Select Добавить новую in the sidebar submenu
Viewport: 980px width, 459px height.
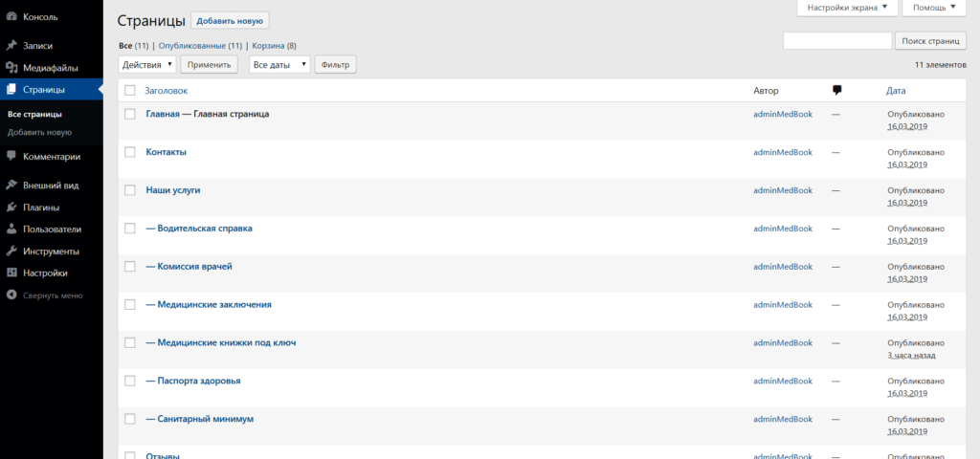[x=39, y=133]
